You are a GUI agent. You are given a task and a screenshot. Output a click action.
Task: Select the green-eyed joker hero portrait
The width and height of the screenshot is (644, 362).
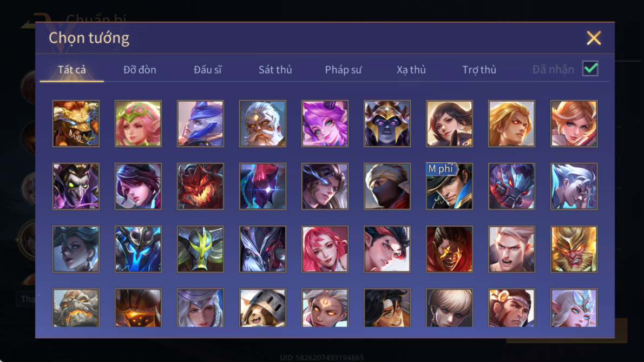76,186
